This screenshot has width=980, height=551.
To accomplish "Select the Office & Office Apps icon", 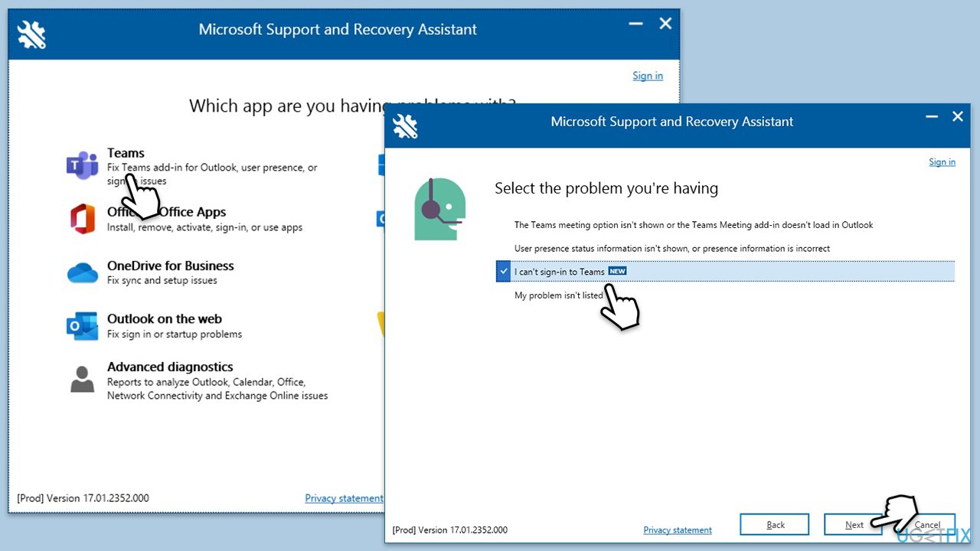I will [x=82, y=220].
